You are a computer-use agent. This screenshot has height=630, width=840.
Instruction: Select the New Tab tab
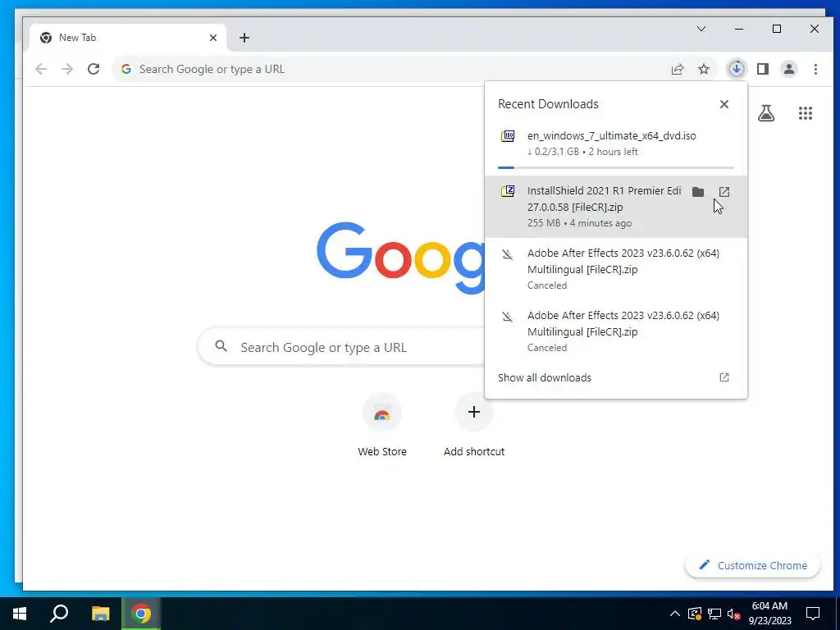tap(129, 38)
